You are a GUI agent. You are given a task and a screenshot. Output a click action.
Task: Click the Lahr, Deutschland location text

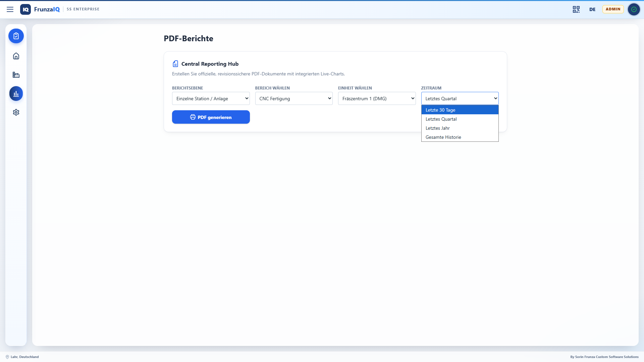coord(24,357)
